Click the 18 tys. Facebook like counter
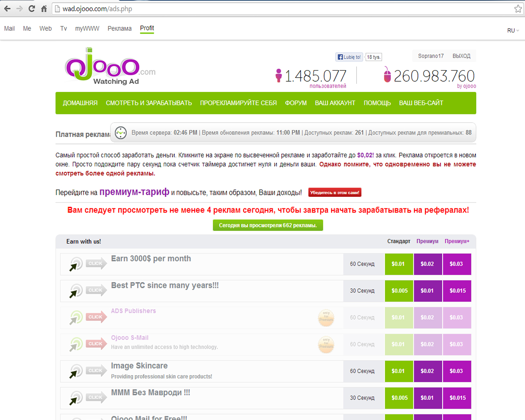This screenshot has height=420, width=525. 374,57
